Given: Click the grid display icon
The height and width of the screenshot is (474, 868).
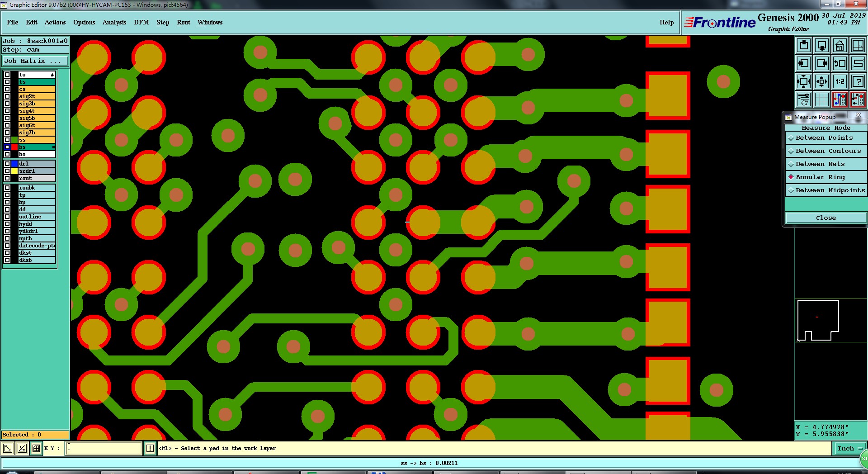Looking at the screenshot, I should [821, 100].
